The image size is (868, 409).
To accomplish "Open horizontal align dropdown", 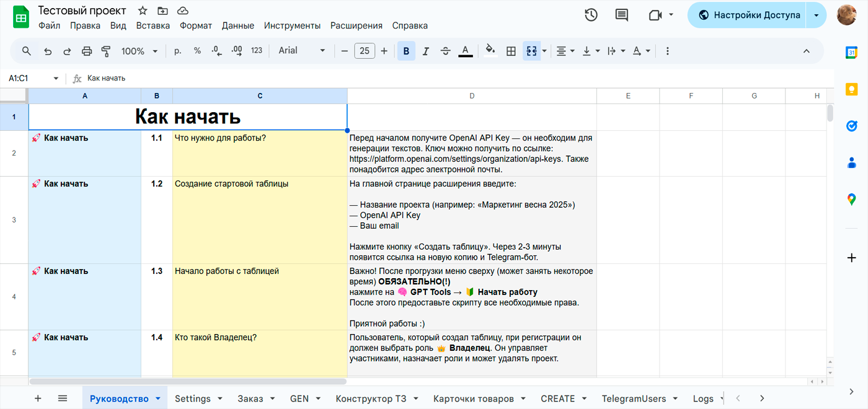I will pos(565,51).
